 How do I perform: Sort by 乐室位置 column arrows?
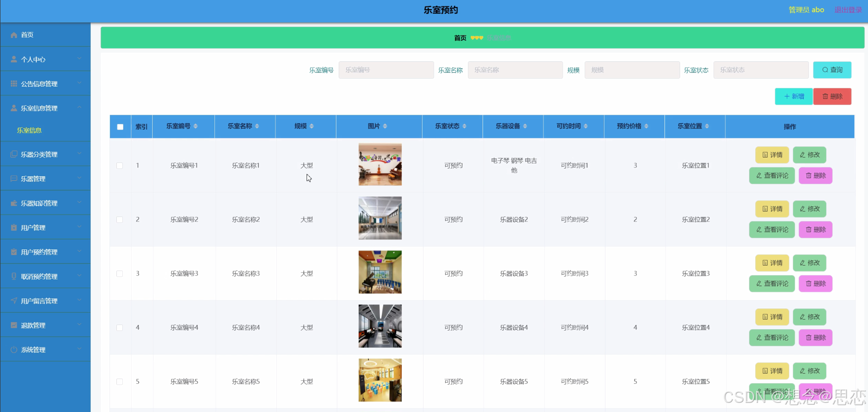(707, 126)
